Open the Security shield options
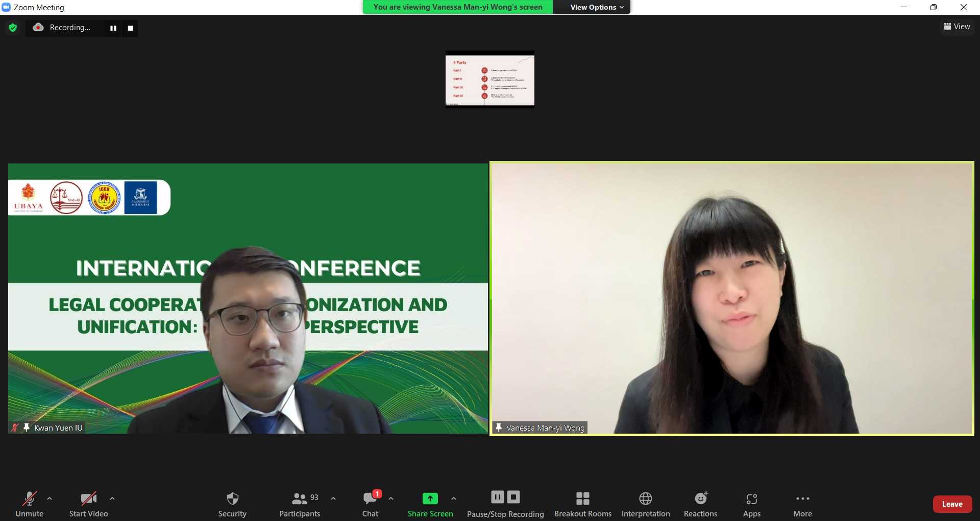Screen dimensions: 980x521 coord(232,504)
